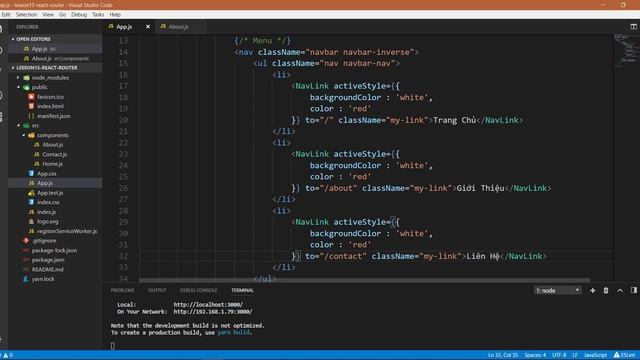Open About.js in the components folder

click(x=53, y=144)
